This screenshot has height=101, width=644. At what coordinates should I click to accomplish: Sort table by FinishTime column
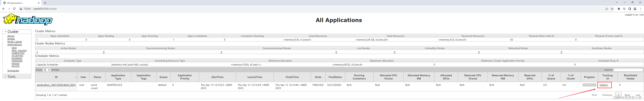pos(292,77)
